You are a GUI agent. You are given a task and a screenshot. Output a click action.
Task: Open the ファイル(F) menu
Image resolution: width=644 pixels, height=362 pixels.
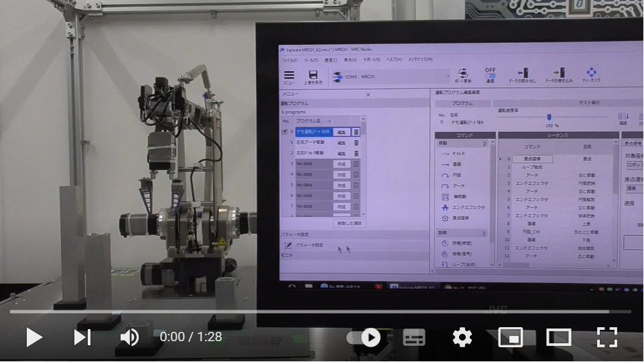[289, 60]
